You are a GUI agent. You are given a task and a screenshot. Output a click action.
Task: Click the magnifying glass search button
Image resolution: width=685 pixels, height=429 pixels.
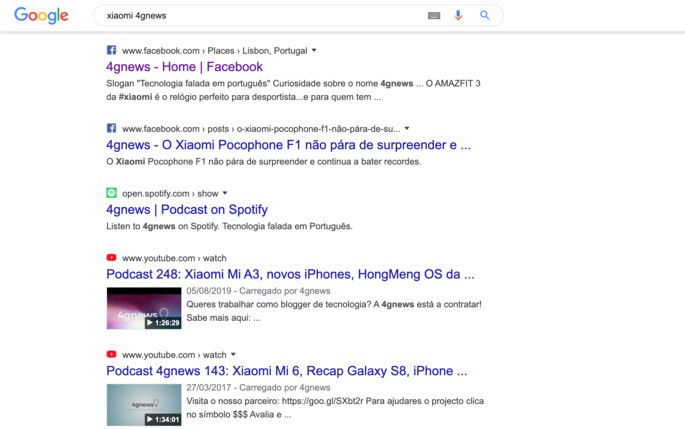pyautogui.click(x=484, y=15)
